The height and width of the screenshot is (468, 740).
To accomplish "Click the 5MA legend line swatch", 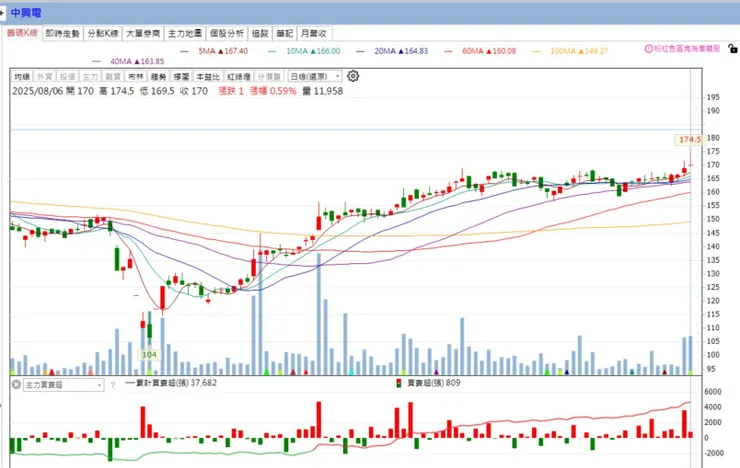I will [x=185, y=51].
